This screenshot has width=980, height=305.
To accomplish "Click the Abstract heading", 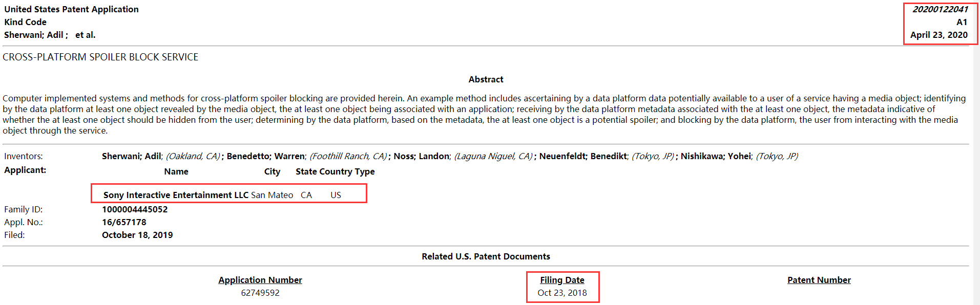I will (x=486, y=79).
